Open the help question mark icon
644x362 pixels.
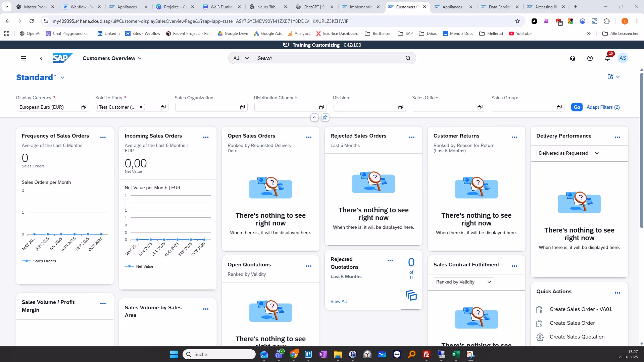pos(590,58)
